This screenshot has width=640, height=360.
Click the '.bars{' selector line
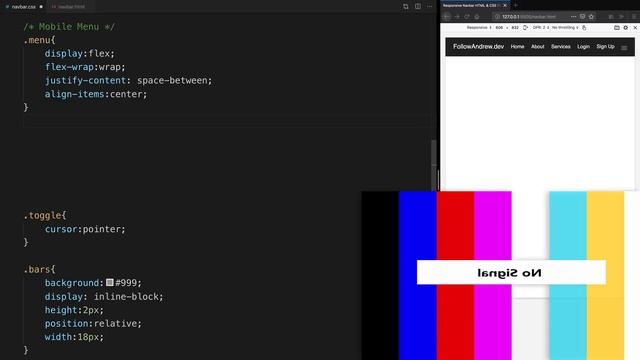tap(39, 269)
